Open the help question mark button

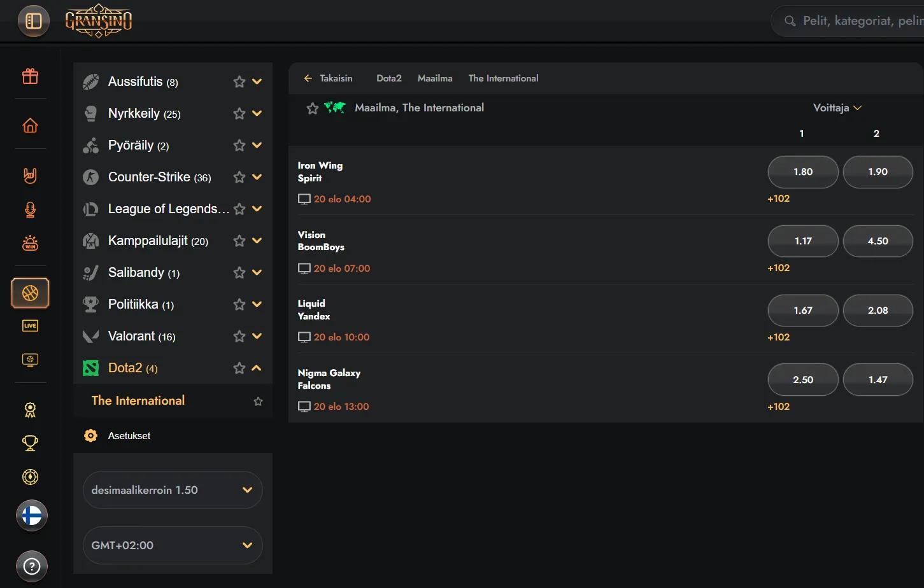(32, 566)
